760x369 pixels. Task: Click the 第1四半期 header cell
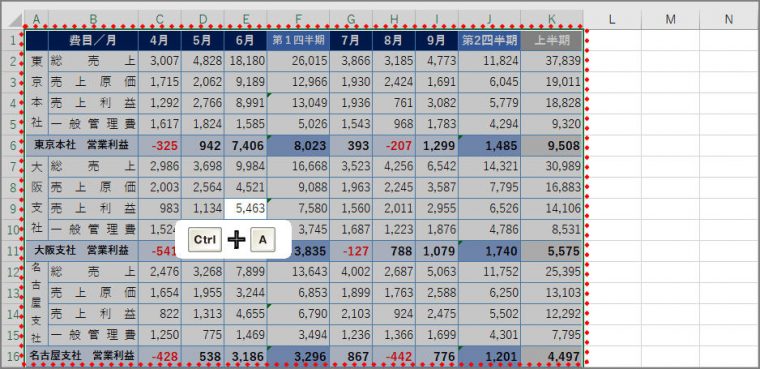click(x=298, y=41)
